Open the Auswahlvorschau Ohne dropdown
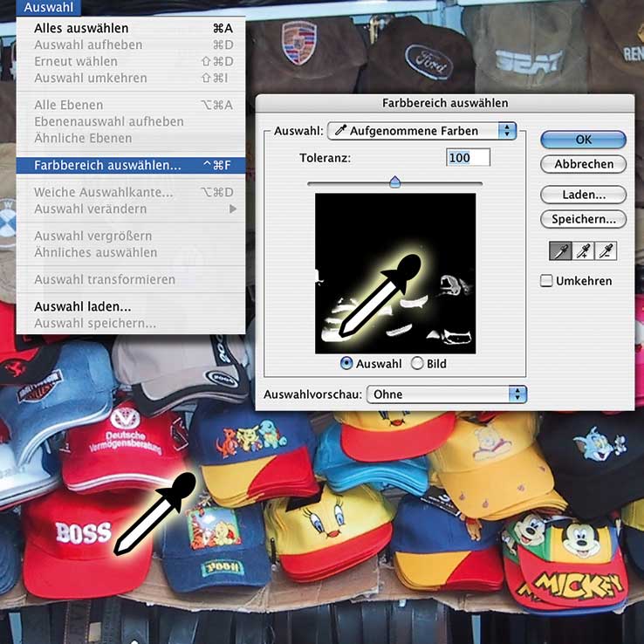The image size is (644, 644). coord(447,394)
